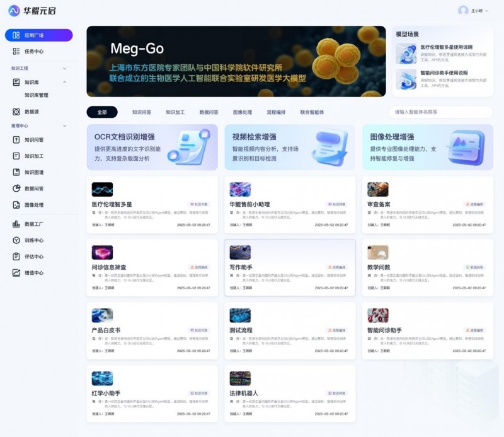Open the 写作助手 agent card thumbnail
Screen dimensions: 504x437
pyautogui.click(x=240, y=252)
